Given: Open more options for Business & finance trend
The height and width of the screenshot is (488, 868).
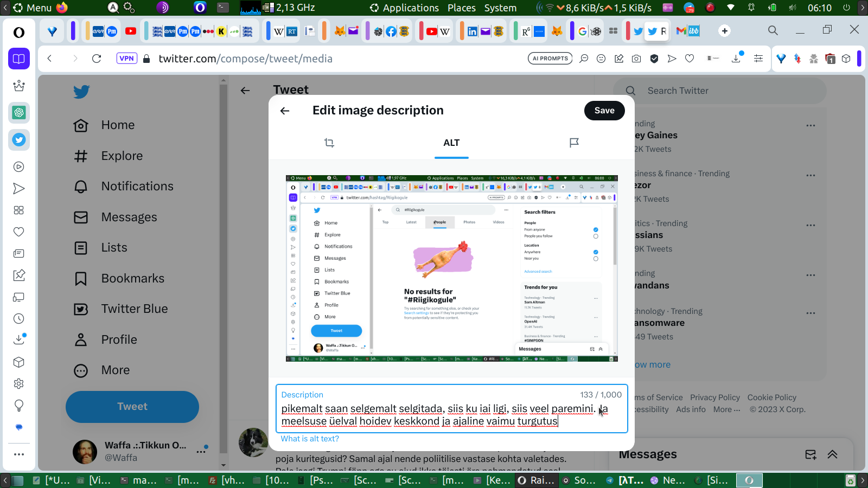Looking at the screenshot, I should coord(810,176).
